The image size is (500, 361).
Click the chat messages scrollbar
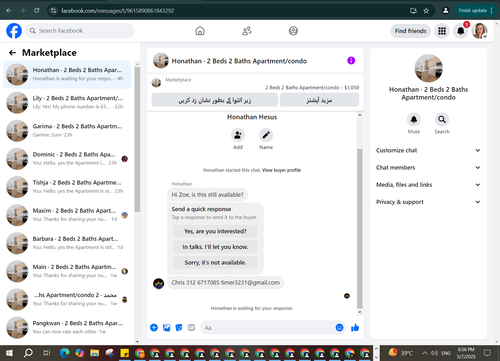pyautogui.click(x=360, y=229)
